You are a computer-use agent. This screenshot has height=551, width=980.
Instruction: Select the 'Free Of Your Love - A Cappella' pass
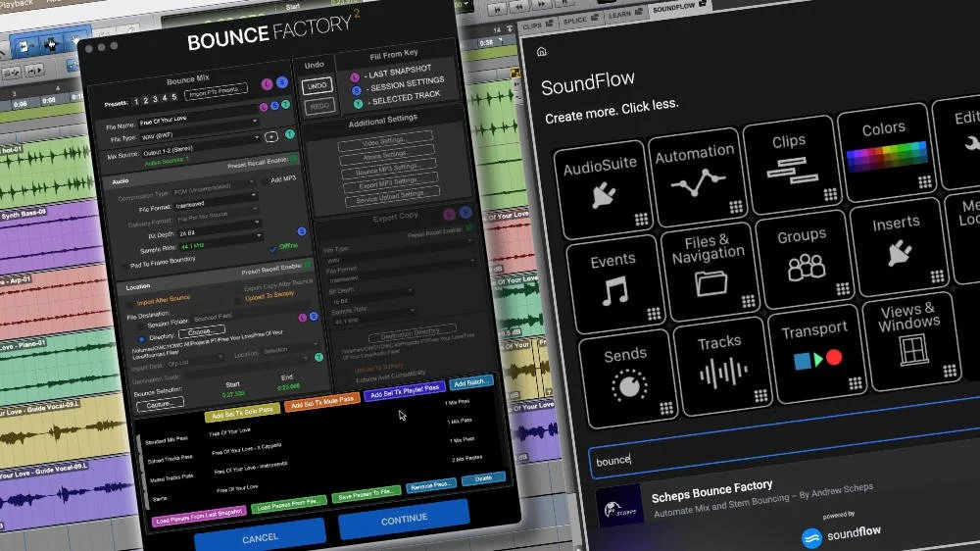246,448
